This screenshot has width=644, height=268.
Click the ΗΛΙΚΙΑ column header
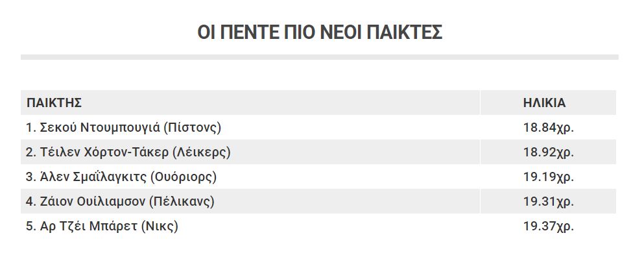click(x=545, y=103)
